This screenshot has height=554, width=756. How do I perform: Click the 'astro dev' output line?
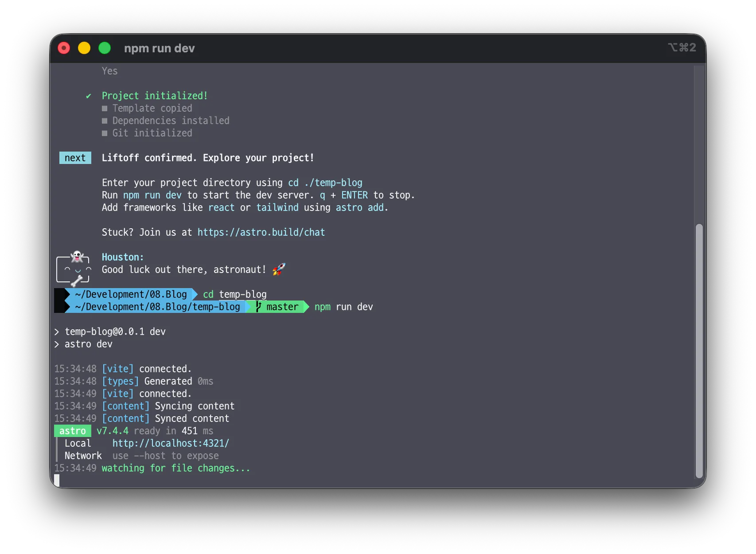click(x=89, y=344)
